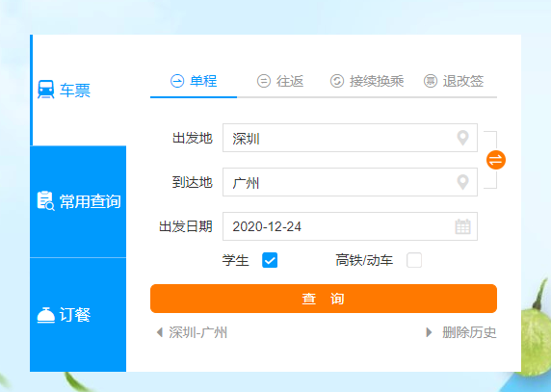Viewport: 551px width, 392px height.
Task: Click left arrow before 深圳-广州 history
Action: (160, 332)
